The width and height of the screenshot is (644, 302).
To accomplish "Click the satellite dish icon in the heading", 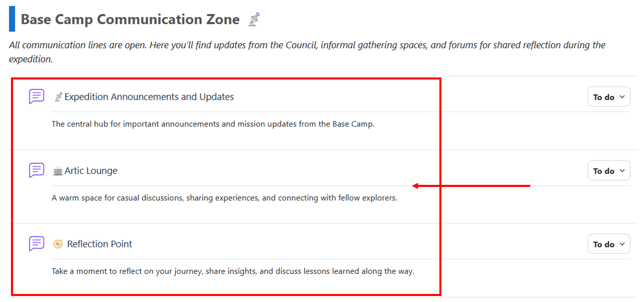I will [x=254, y=19].
